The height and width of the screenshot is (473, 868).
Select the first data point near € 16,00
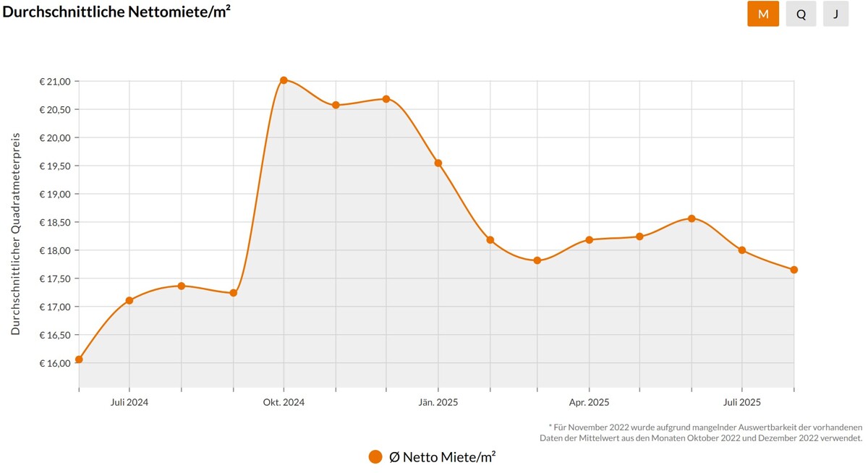coord(79,359)
